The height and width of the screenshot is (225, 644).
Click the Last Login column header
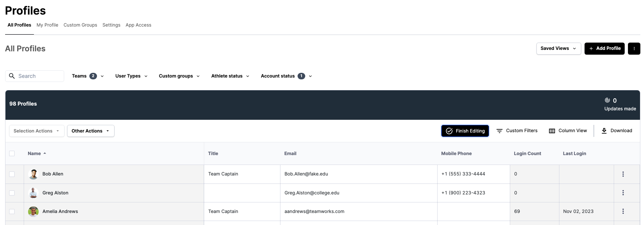pos(574,153)
